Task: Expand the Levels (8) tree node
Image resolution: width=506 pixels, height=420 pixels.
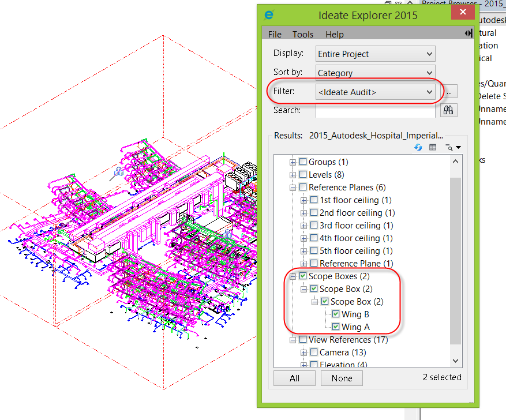Action: [x=293, y=175]
